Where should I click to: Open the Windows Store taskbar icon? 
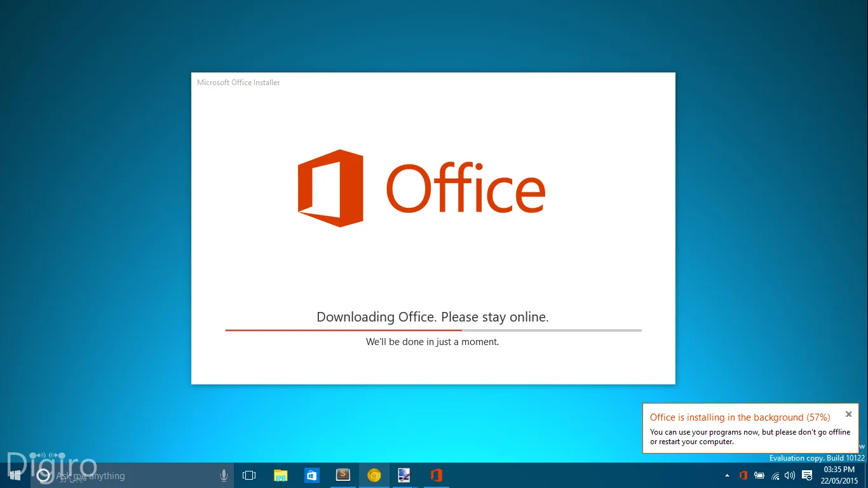pyautogui.click(x=311, y=475)
